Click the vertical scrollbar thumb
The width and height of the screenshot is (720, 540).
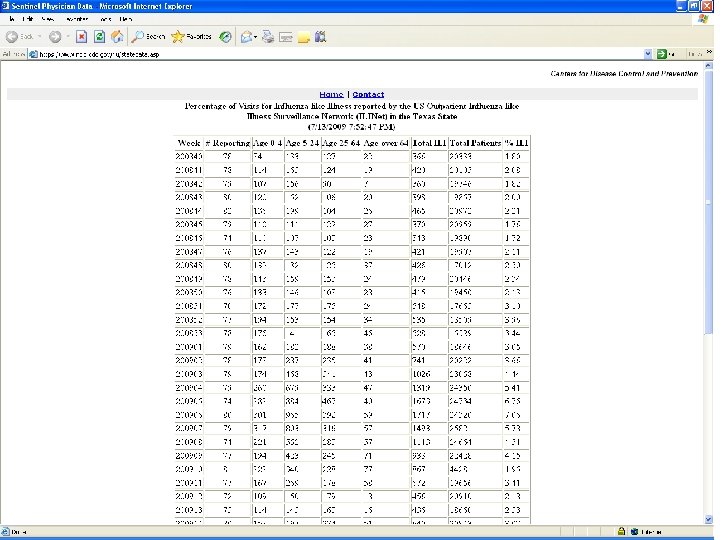tap(708, 202)
